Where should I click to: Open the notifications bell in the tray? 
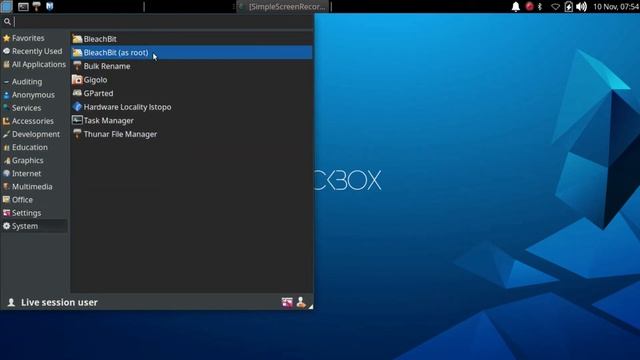pos(516,7)
